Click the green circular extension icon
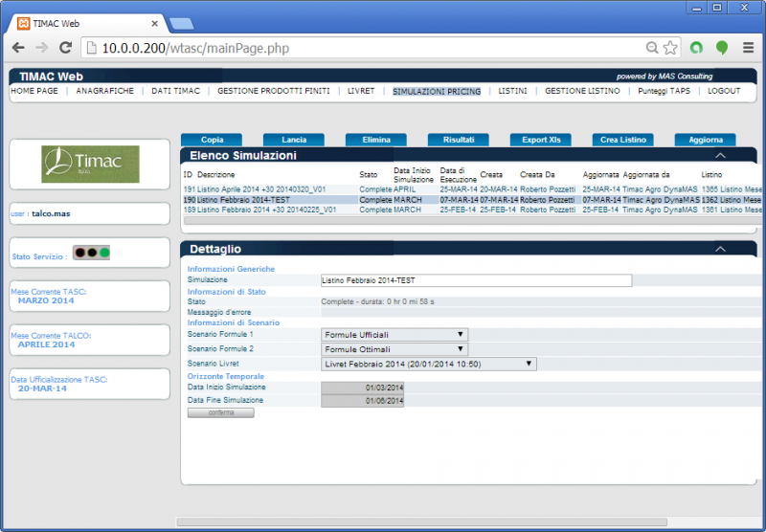 pos(697,47)
